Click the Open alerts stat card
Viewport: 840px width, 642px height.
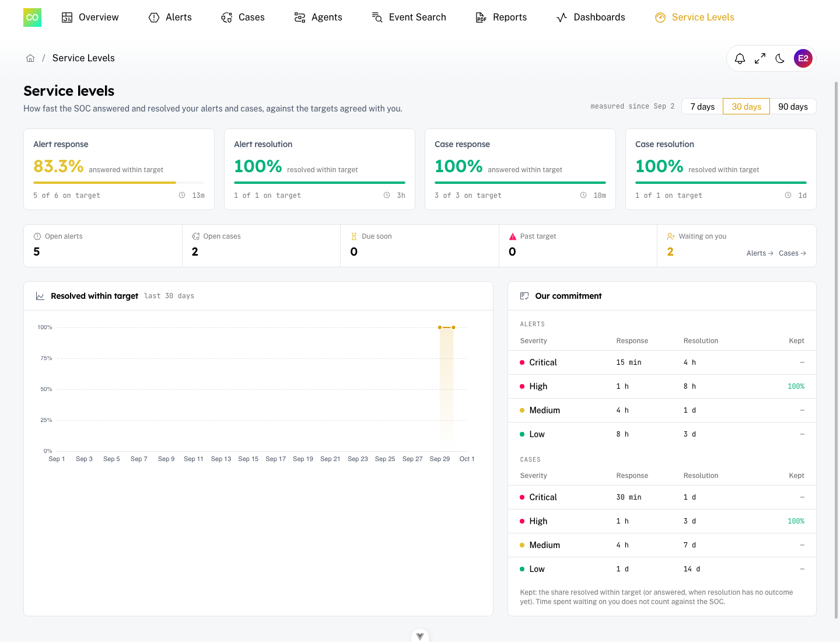coord(103,246)
